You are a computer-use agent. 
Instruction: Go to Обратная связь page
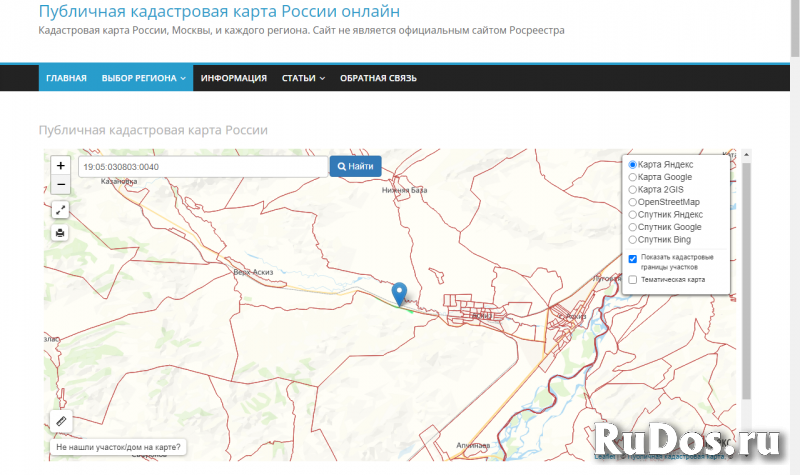coord(378,78)
